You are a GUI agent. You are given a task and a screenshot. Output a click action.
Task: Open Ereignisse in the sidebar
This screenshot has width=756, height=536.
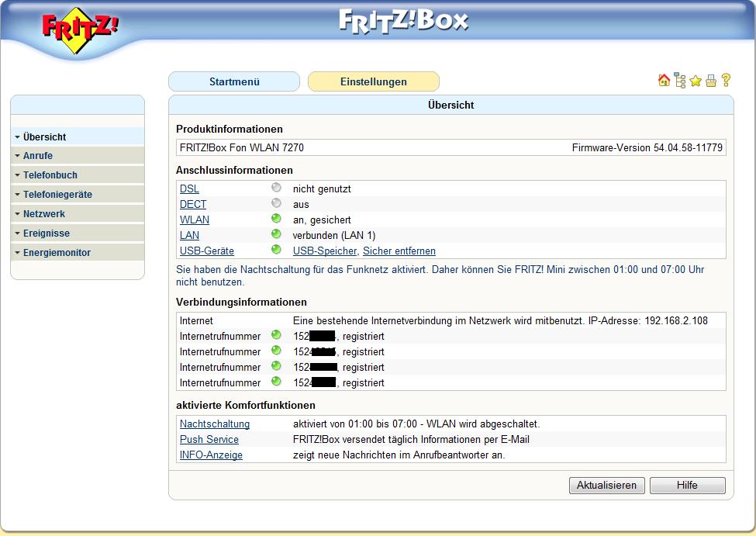point(78,233)
